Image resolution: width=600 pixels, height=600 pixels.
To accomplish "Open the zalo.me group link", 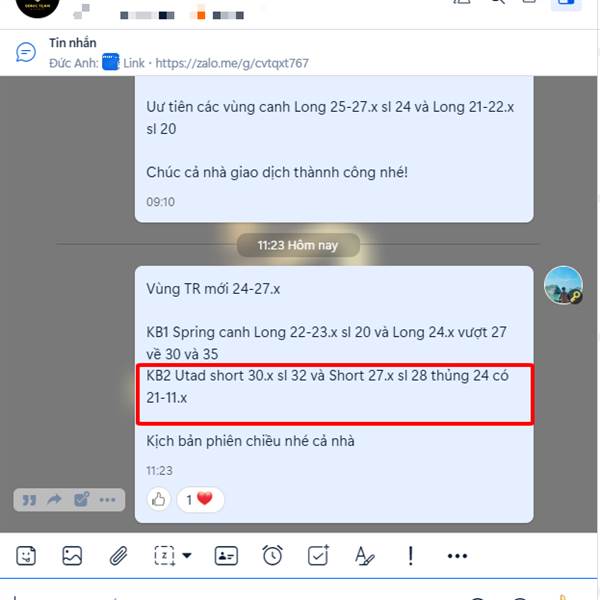I will pos(232,63).
